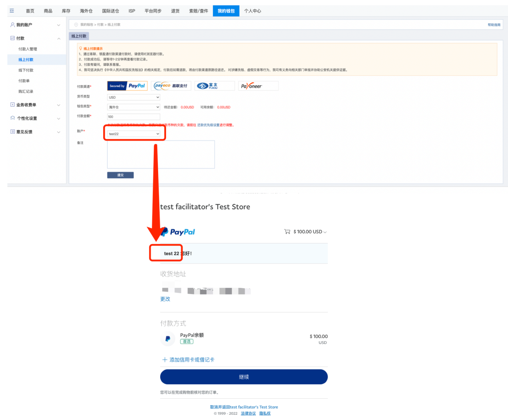
Task: Click the 可用余额 0.00USD value
Action: click(x=224, y=107)
